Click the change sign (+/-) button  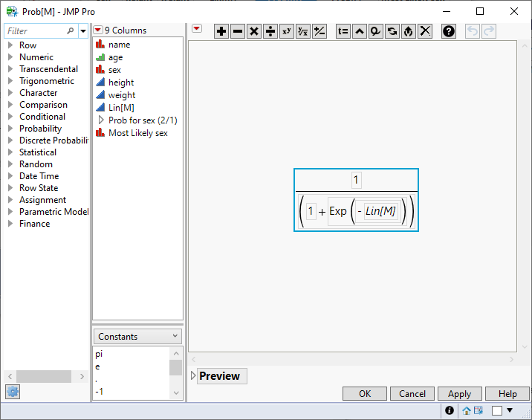[319, 31]
